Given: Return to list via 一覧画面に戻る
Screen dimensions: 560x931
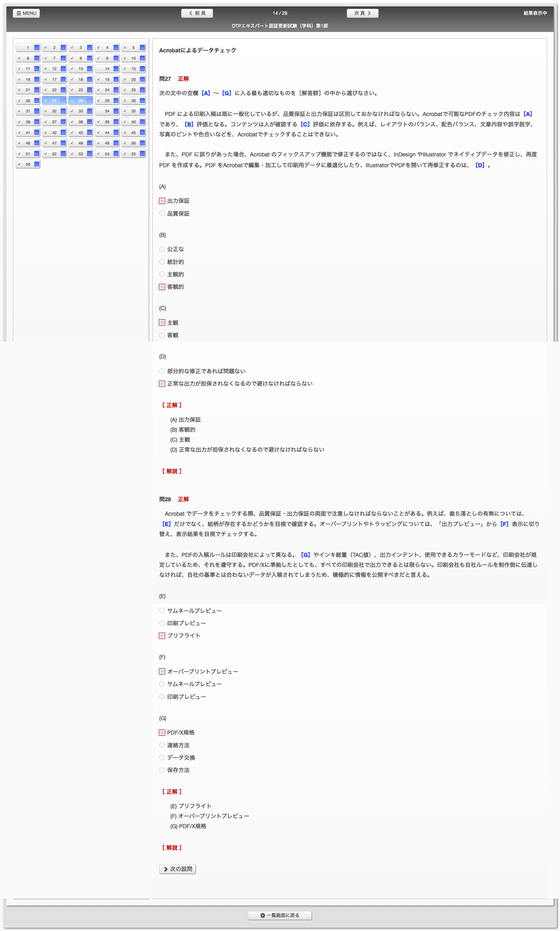Looking at the screenshot, I should click(280, 915).
